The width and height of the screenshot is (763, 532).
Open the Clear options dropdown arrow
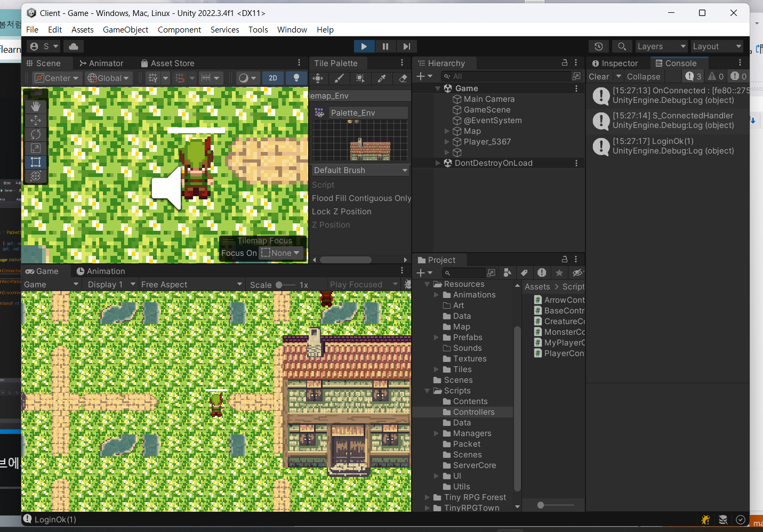pyautogui.click(x=619, y=77)
